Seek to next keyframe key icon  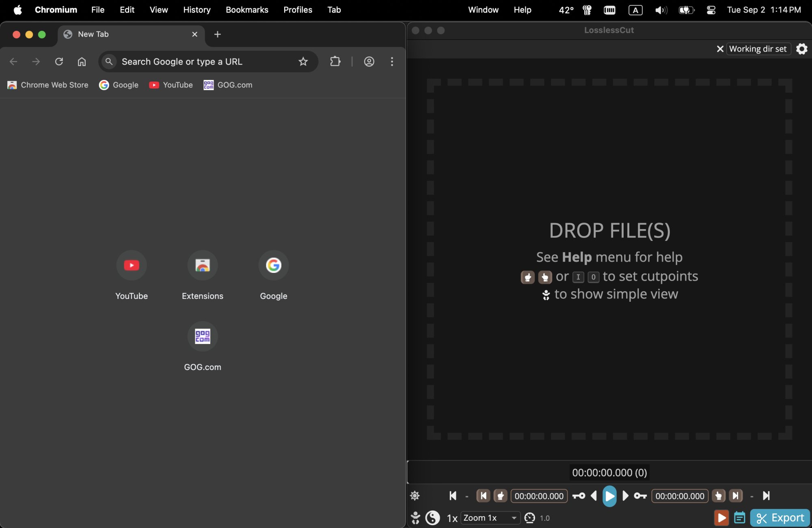640,496
